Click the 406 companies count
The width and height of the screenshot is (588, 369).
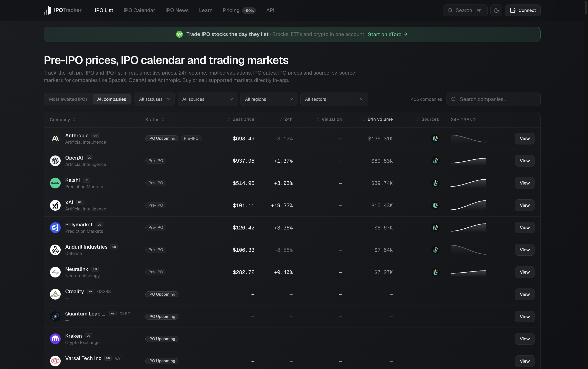click(426, 99)
